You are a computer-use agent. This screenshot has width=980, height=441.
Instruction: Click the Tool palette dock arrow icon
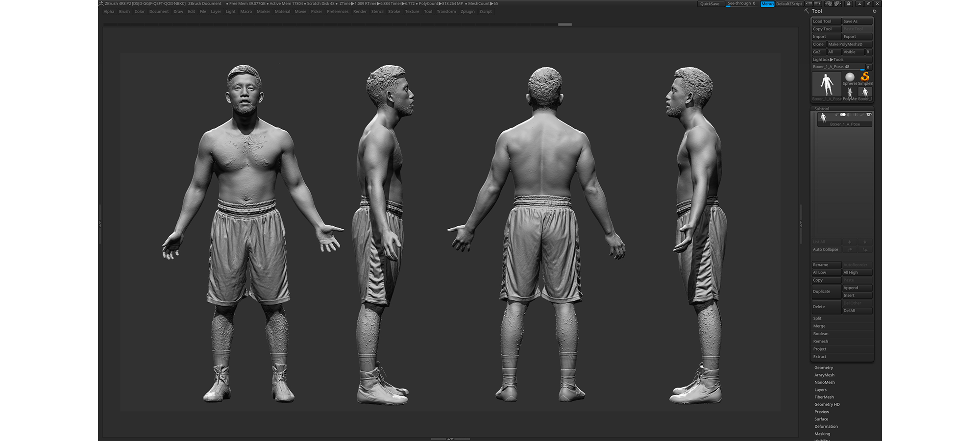click(874, 11)
